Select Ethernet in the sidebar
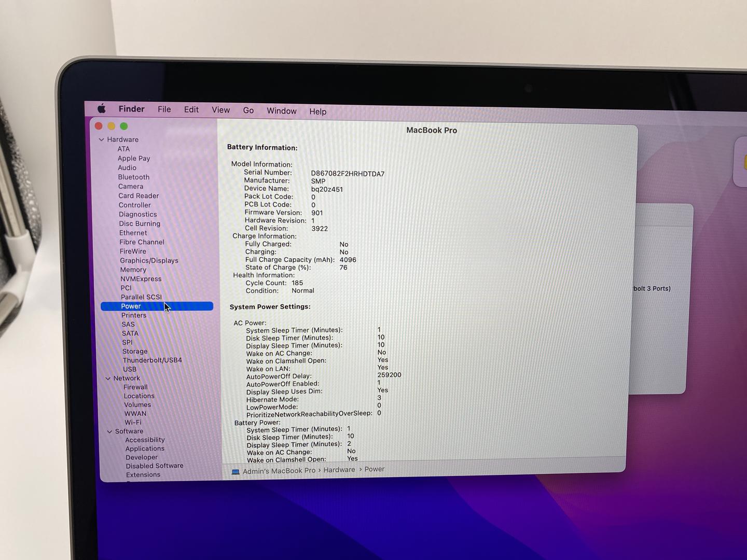This screenshot has height=560, width=747. (x=133, y=233)
